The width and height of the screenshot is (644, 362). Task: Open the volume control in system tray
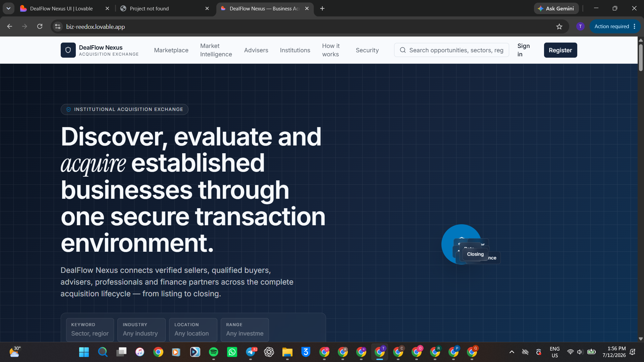(x=580, y=352)
